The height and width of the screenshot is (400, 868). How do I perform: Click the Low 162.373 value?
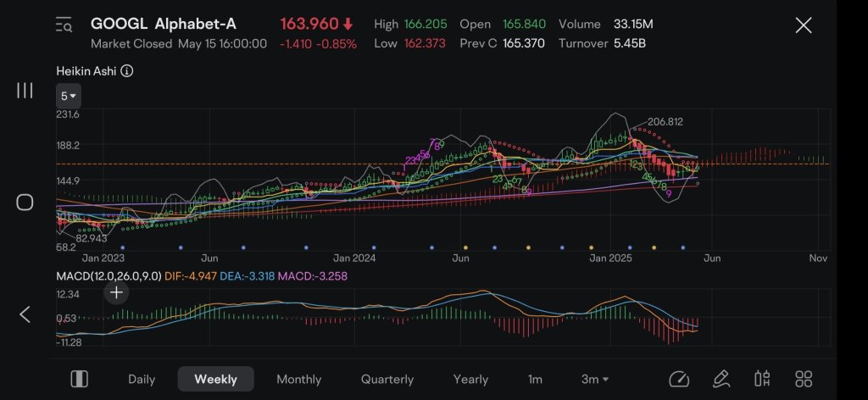(x=425, y=44)
